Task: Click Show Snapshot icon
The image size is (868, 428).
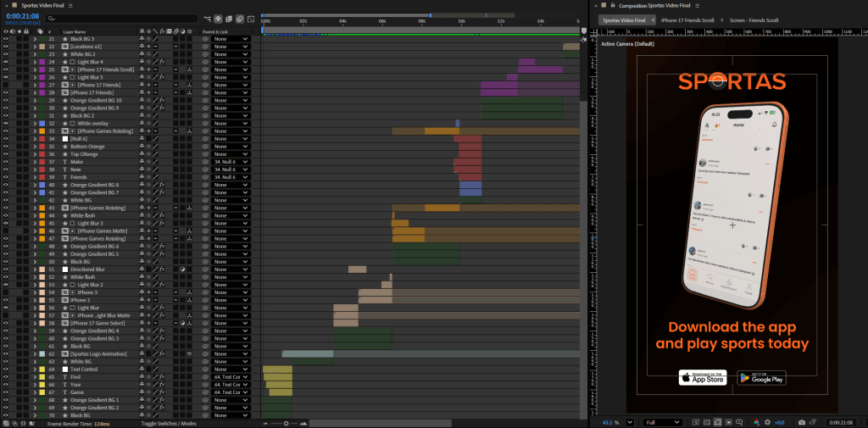Action: coord(813,422)
